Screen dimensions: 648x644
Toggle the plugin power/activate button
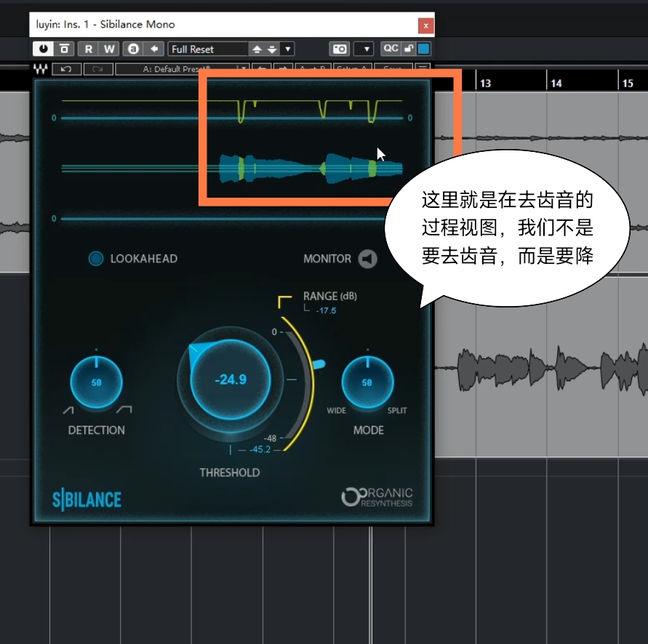pyautogui.click(x=43, y=49)
